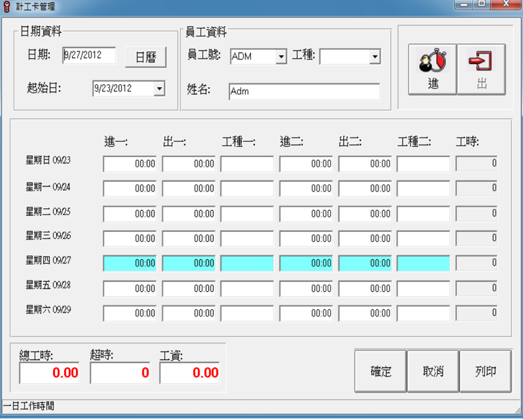Click the 出 clock-out button

(481, 69)
